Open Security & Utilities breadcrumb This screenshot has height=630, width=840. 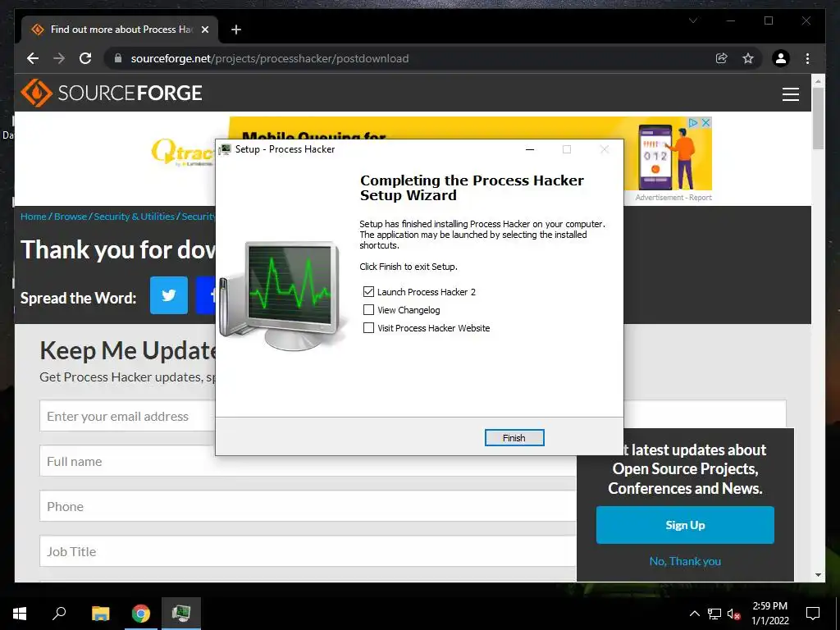pos(134,217)
